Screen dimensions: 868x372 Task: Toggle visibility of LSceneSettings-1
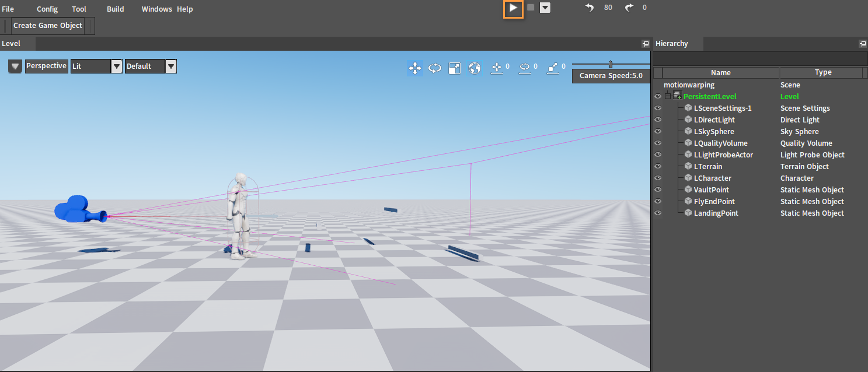tap(658, 108)
